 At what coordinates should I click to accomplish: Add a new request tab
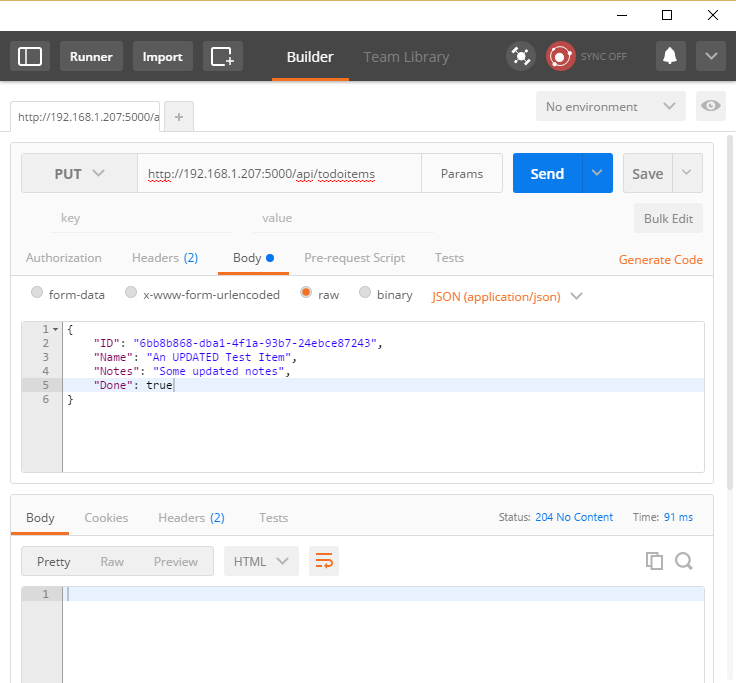[x=179, y=117]
